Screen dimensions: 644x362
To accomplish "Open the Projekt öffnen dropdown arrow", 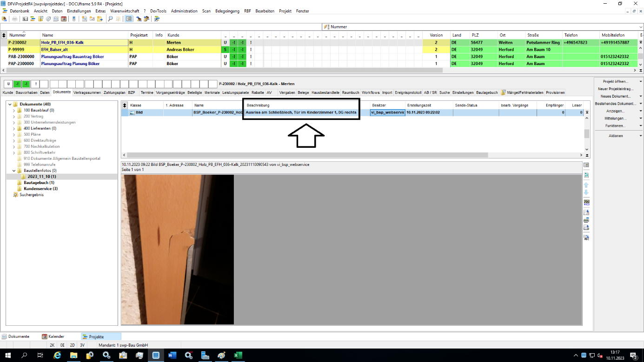I will point(641,81).
